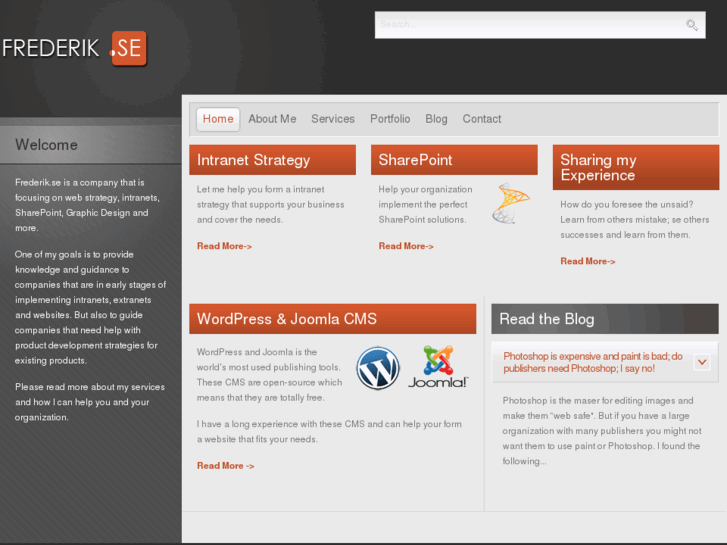Click the Welcome sidebar heading

[46, 145]
